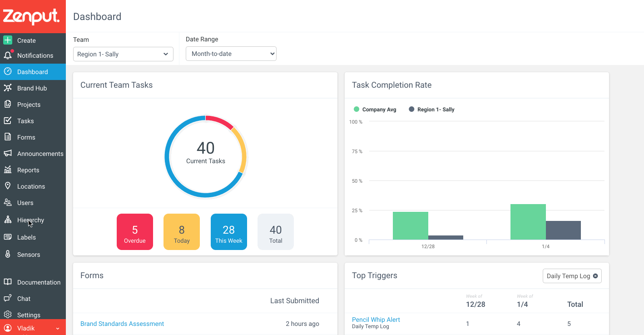Click the Sensors thermometer icon
This screenshot has width=644, height=335.
tap(8, 255)
